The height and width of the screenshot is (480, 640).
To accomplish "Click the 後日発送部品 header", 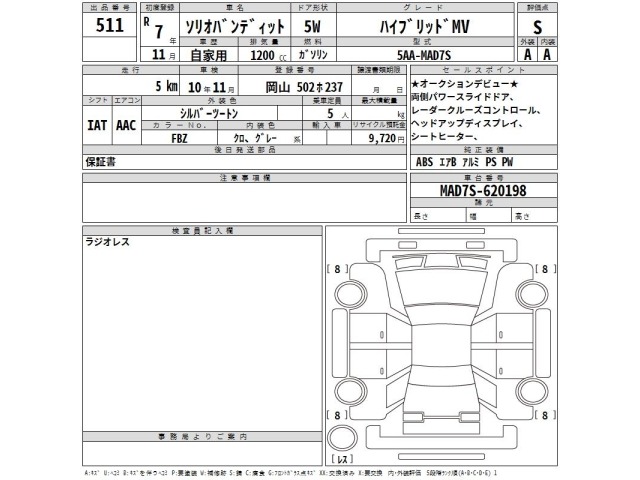I will click(244, 150).
